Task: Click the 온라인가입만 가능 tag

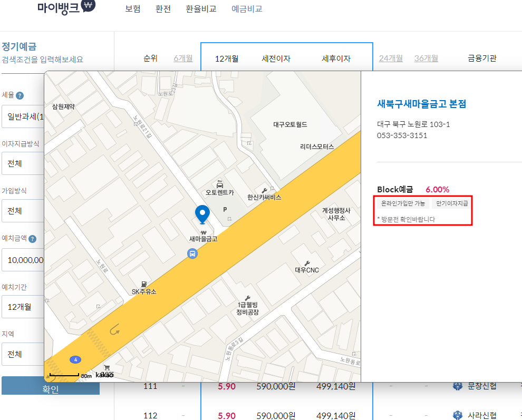Action: pos(403,203)
